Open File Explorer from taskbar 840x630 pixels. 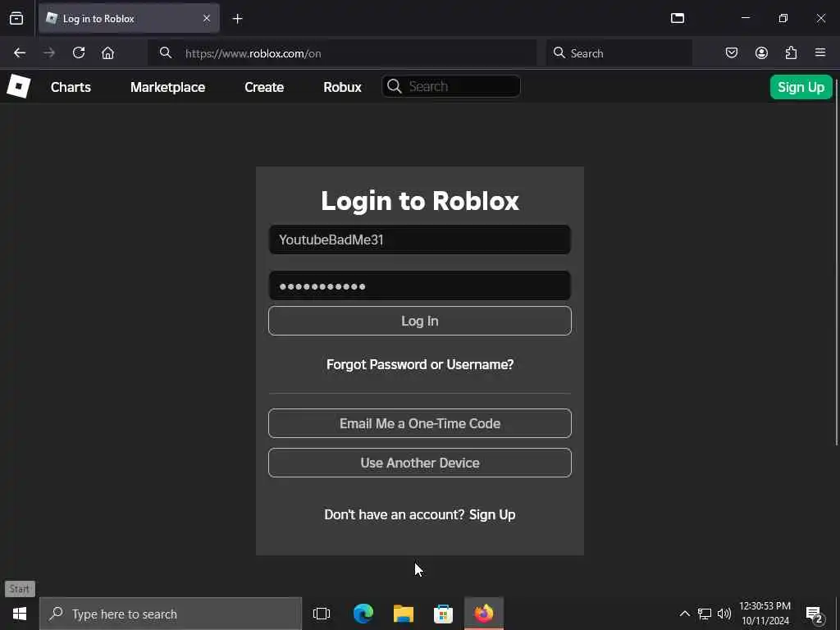[404, 614]
